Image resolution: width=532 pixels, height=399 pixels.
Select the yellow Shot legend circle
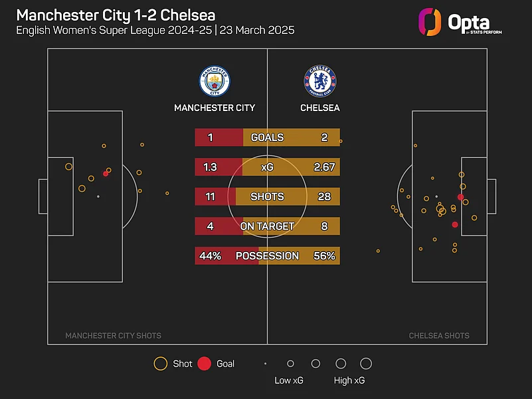(160, 364)
